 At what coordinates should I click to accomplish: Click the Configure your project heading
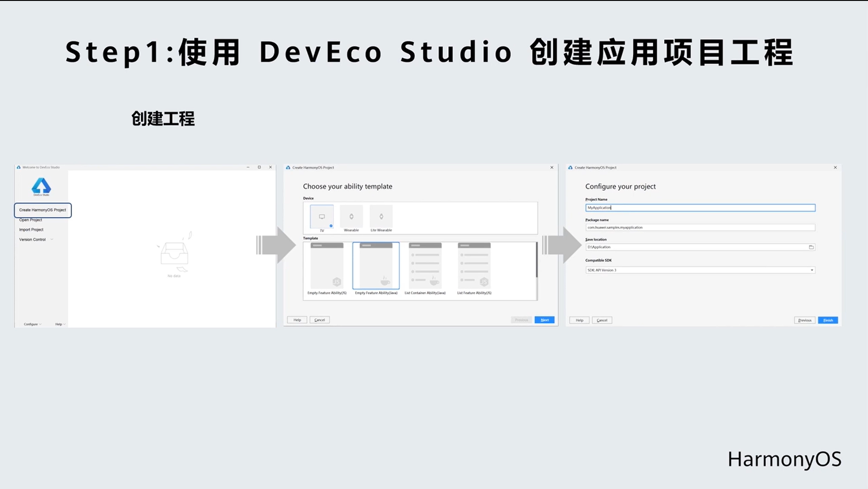pos(620,186)
